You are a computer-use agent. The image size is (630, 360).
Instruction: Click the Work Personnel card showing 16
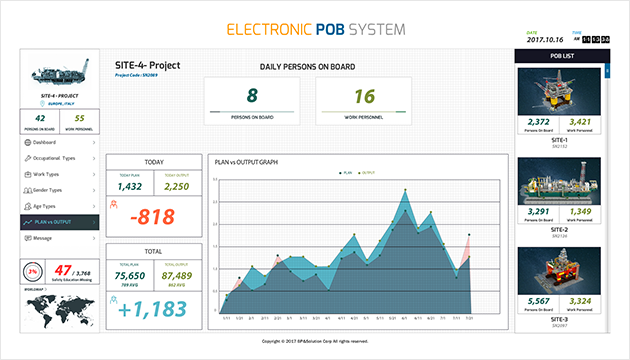364,101
